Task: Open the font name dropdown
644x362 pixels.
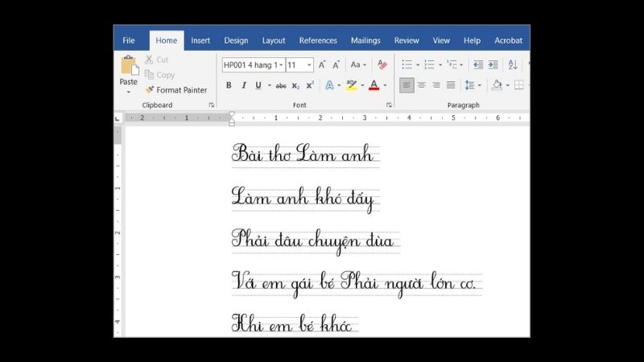Action: click(280, 65)
